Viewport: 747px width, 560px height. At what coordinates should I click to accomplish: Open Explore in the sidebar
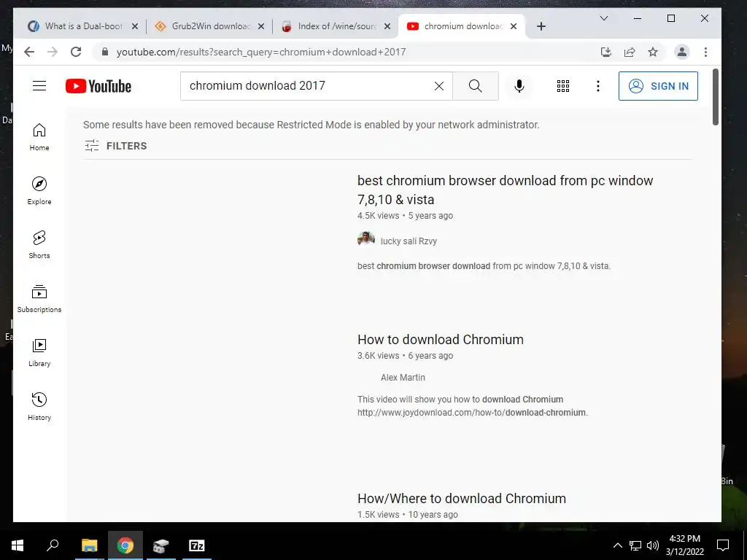click(x=39, y=191)
